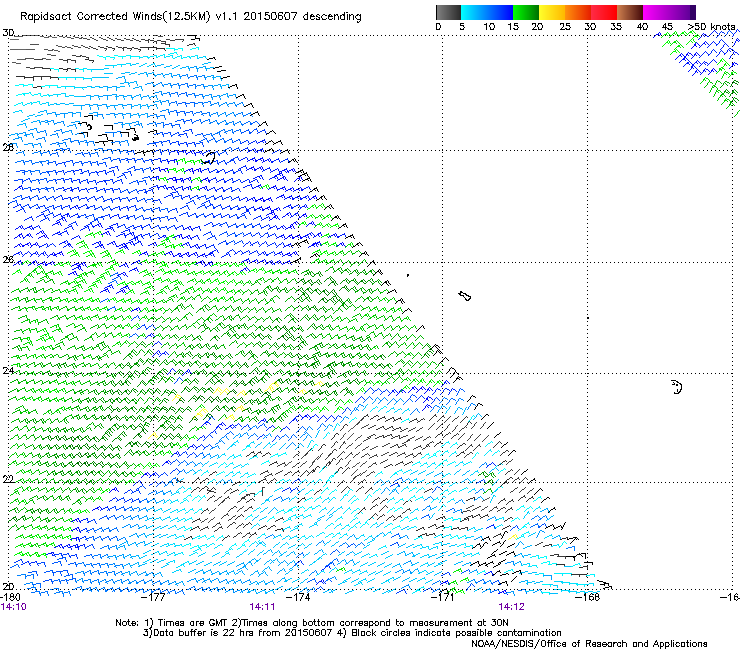Click the legend scale value "35"

click(616, 26)
